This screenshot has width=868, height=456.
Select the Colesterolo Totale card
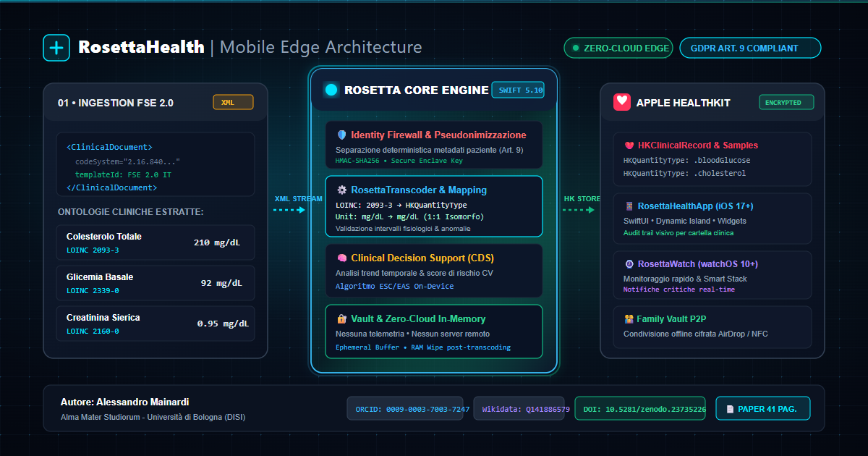coord(156,242)
